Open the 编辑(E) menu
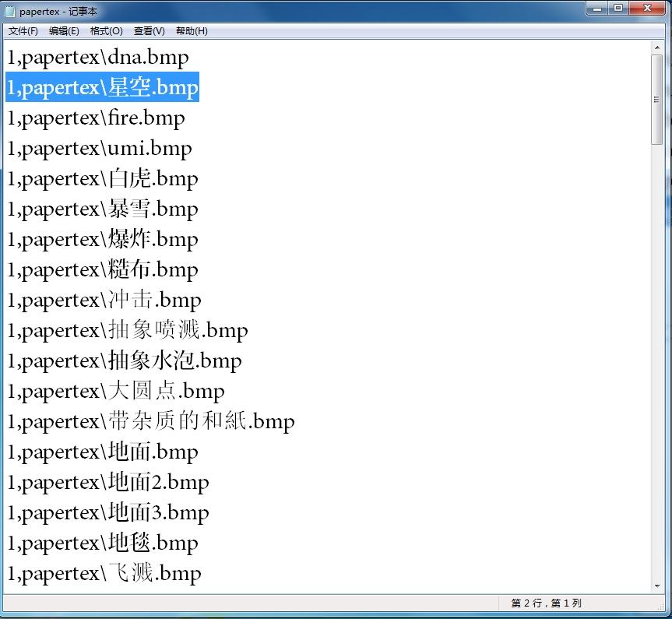This screenshot has height=619, width=672. click(64, 31)
